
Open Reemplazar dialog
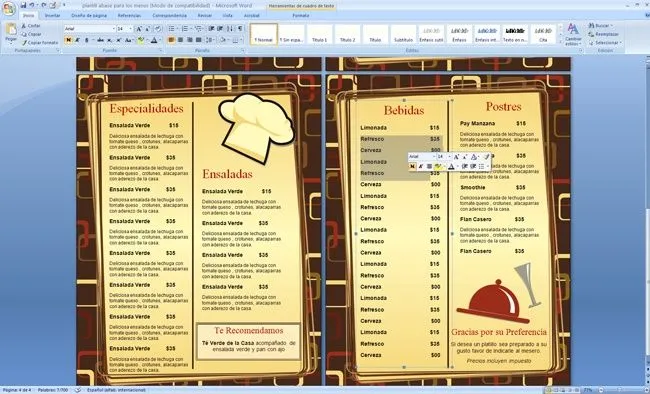point(604,34)
